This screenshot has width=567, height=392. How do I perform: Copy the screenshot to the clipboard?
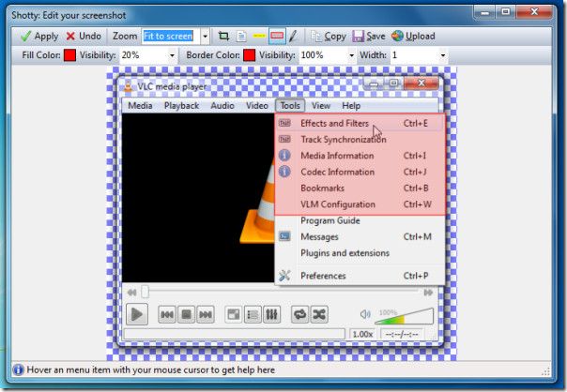tap(329, 37)
